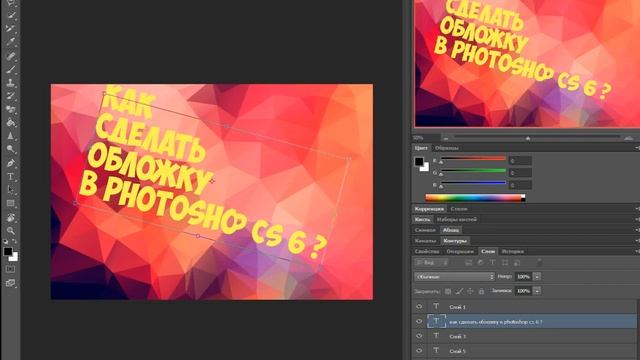Click the layer opacity 100% field
640x360 pixels.
(x=523, y=277)
